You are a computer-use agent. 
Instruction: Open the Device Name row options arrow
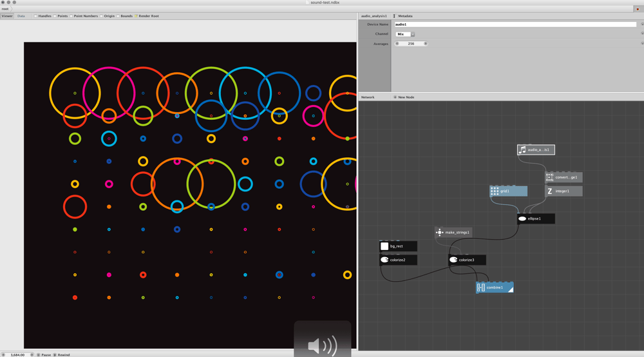(x=642, y=24)
